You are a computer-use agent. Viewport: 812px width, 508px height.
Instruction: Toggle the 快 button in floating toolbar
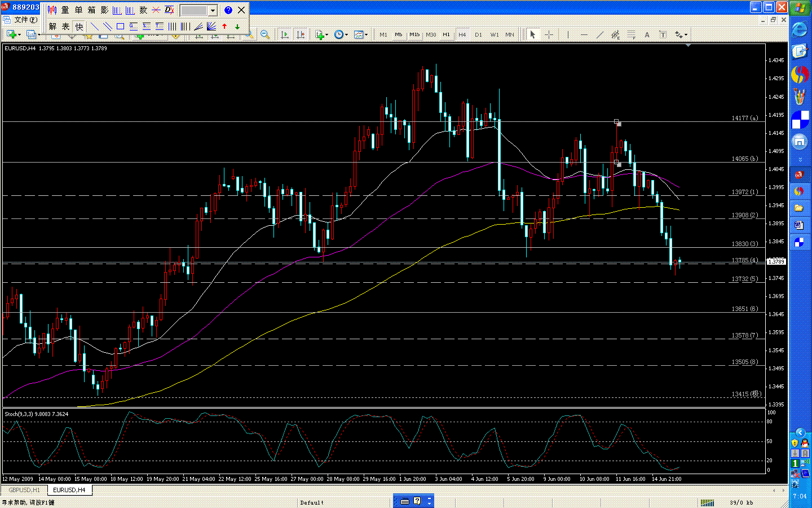[x=79, y=27]
